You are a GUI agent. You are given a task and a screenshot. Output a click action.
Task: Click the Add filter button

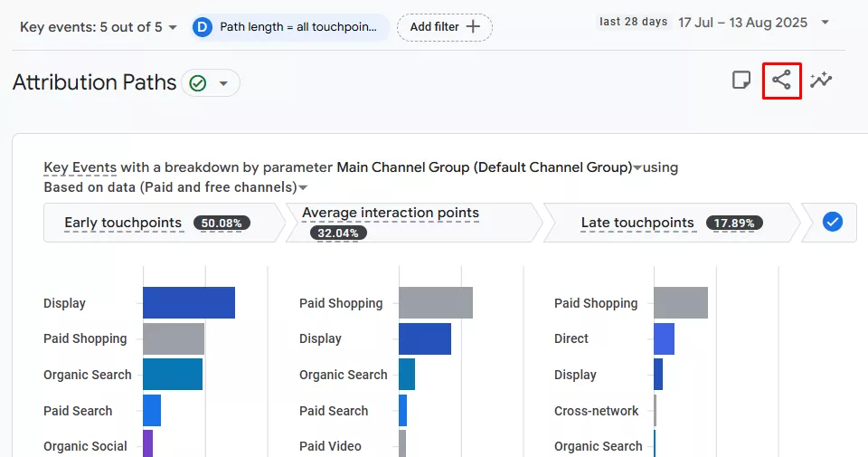[444, 27]
